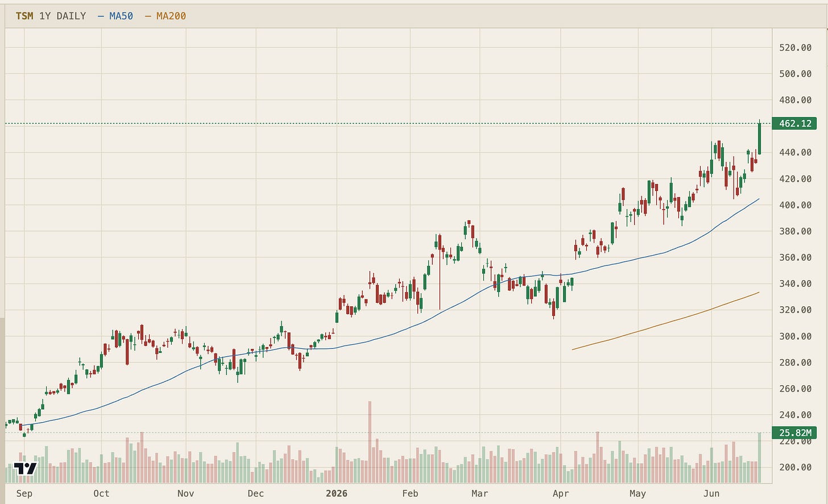Click the latest green volume bar
This screenshot has width=828, height=504.
pyautogui.click(x=759, y=458)
